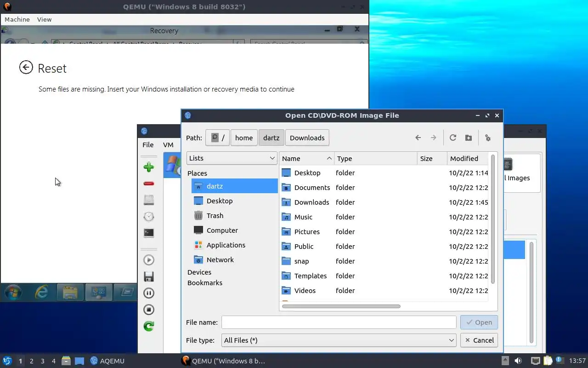Open the file explorer icon in guest taskbar
588x368 pixels.
pos(70,292)
